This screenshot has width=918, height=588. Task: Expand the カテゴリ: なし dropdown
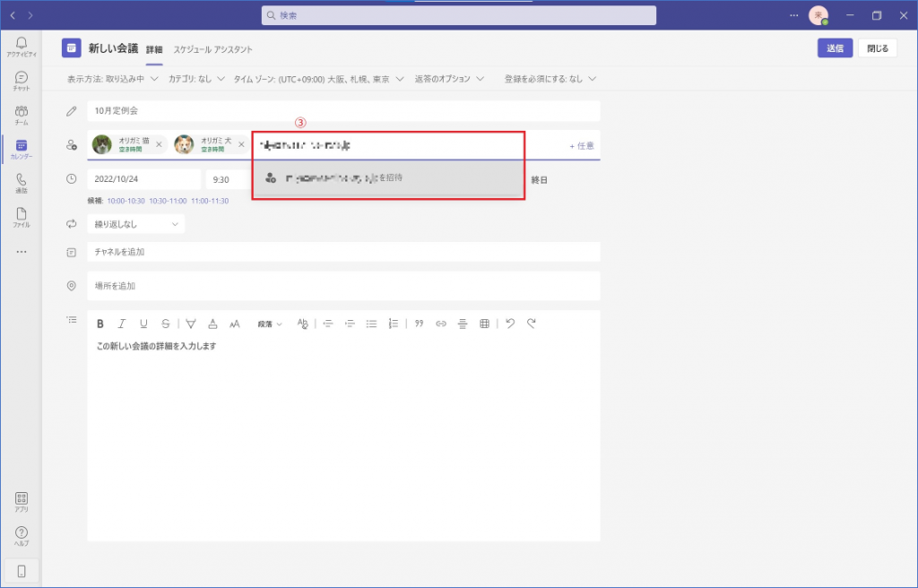[x=195, y=79]
